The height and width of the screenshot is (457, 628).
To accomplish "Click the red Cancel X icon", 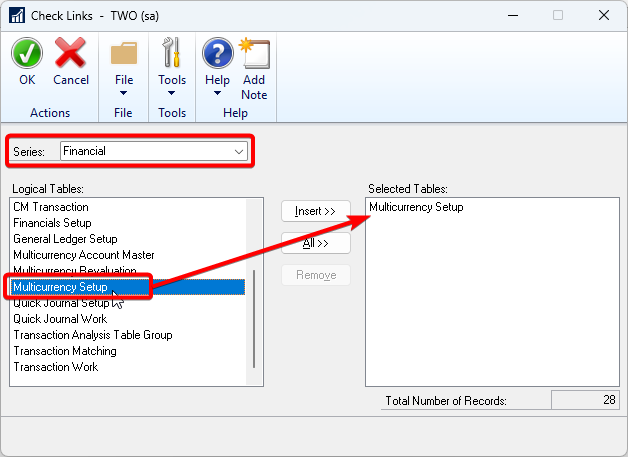I will 70,53.
